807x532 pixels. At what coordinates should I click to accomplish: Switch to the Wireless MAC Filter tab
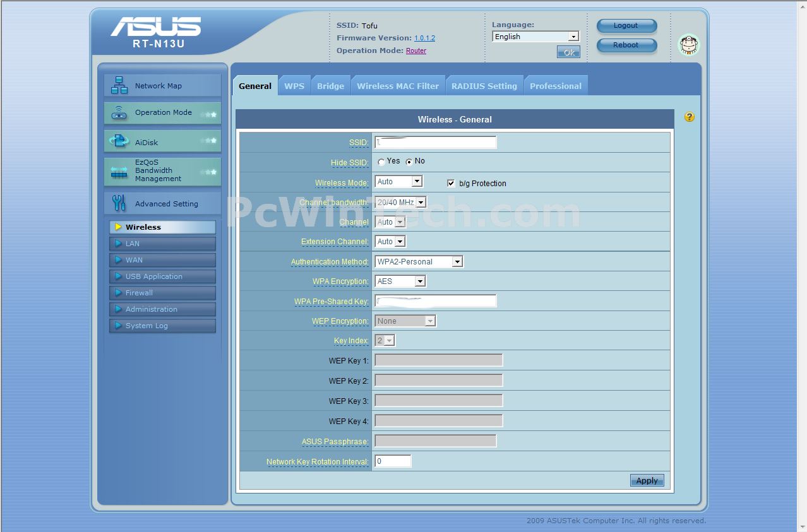[398, 86]
